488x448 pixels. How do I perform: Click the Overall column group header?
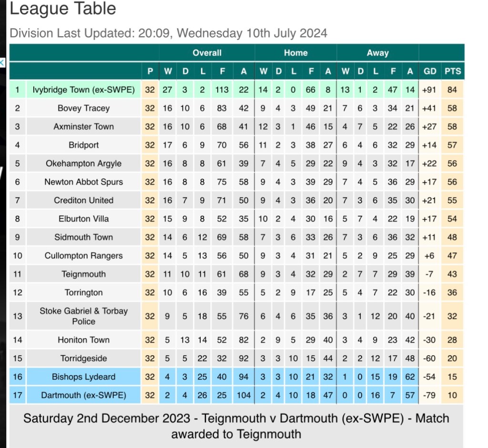[x=207, y=53]
